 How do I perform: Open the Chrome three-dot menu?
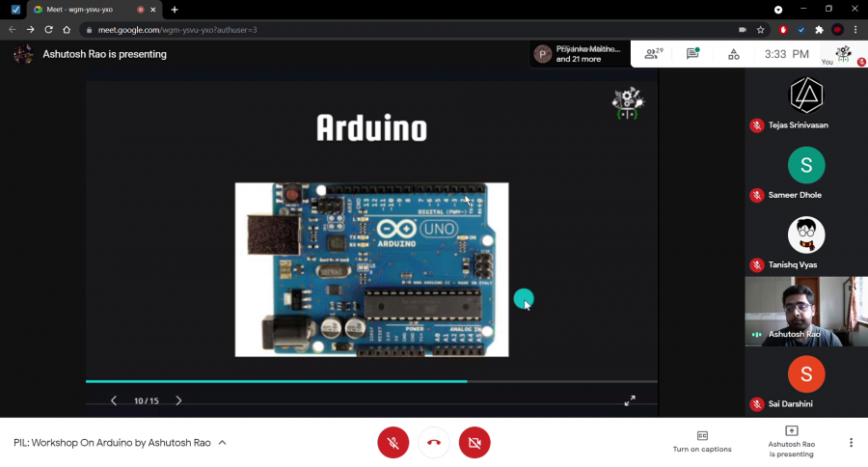[x=855, y=30]
